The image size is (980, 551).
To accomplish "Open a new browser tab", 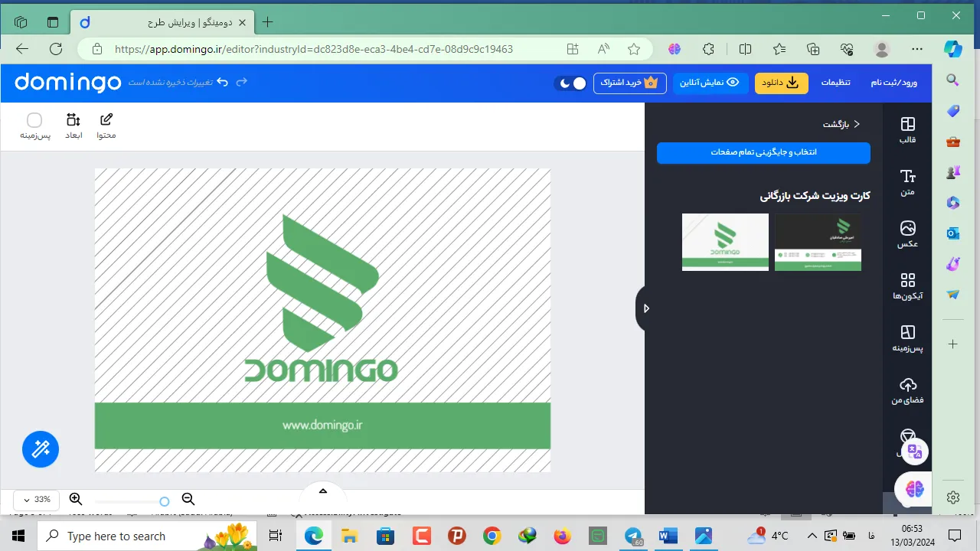I will click(267, 22).
